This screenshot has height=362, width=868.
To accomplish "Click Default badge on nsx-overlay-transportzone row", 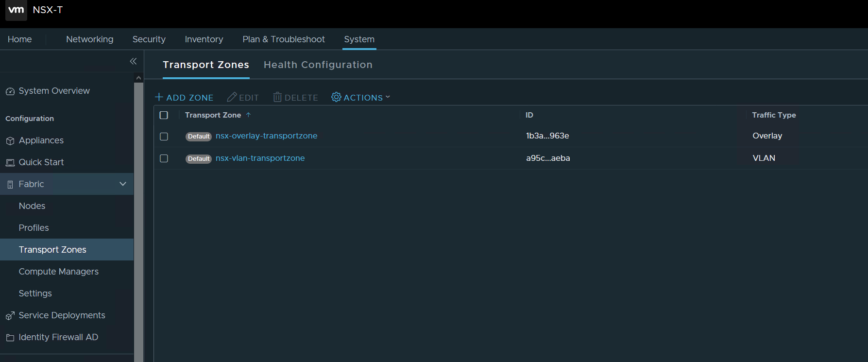I will tap(199, 137).
